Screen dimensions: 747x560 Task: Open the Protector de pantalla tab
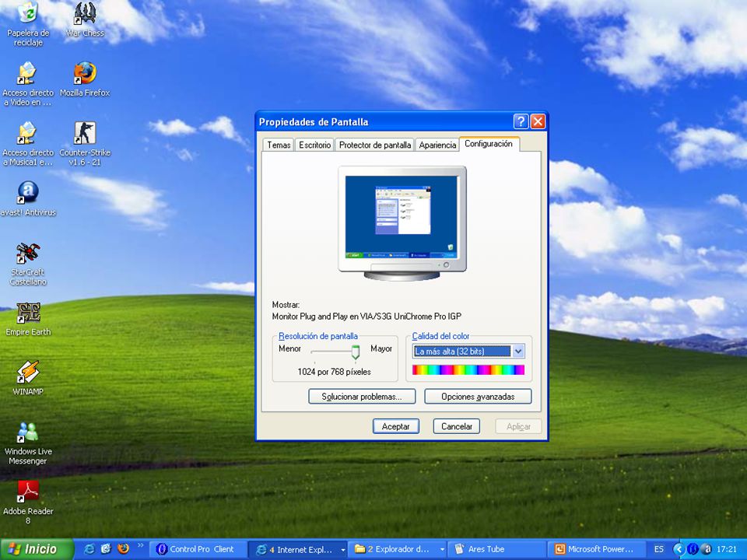[x=375, y=145]
